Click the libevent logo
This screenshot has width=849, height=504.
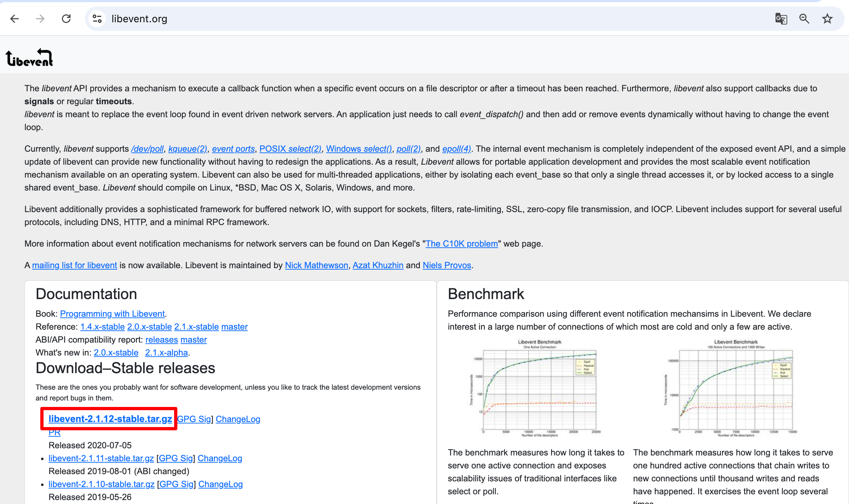(x=29, y=58)
